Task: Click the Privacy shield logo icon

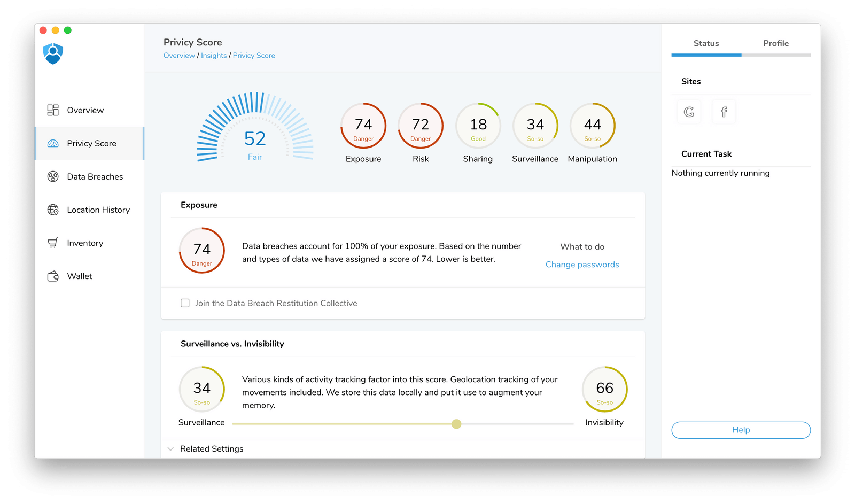Action: point(53,53)
